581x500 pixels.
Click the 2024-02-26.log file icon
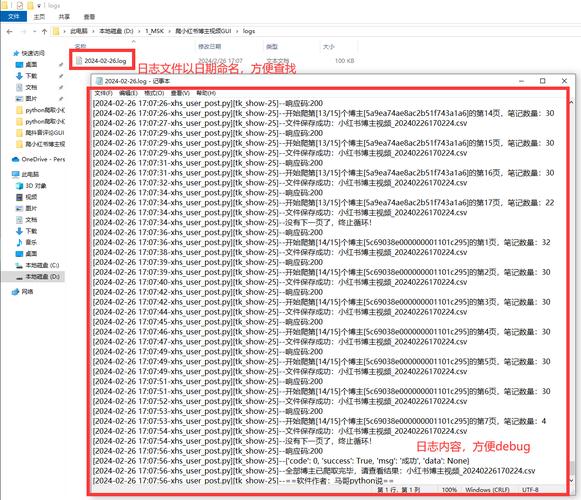79,61
